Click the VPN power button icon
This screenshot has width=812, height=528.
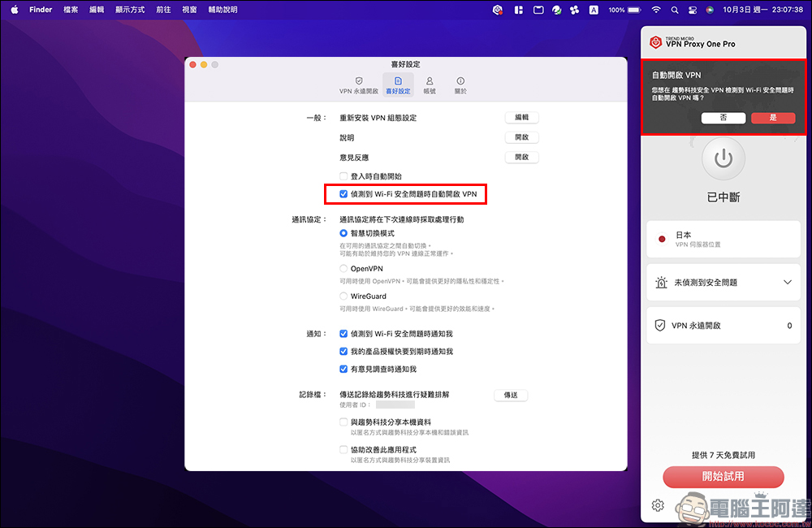point(723,159)
